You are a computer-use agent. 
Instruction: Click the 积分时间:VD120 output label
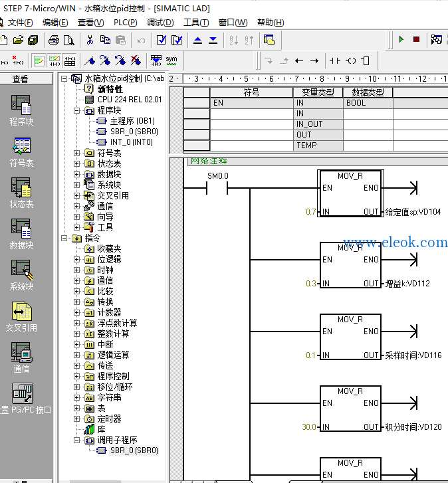tap(413, 427)
